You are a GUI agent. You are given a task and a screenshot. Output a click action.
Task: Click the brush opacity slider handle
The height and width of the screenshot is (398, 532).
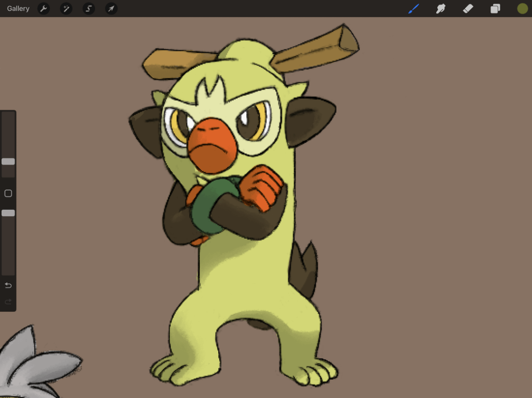pyautogui.click(x=8, y=213)
